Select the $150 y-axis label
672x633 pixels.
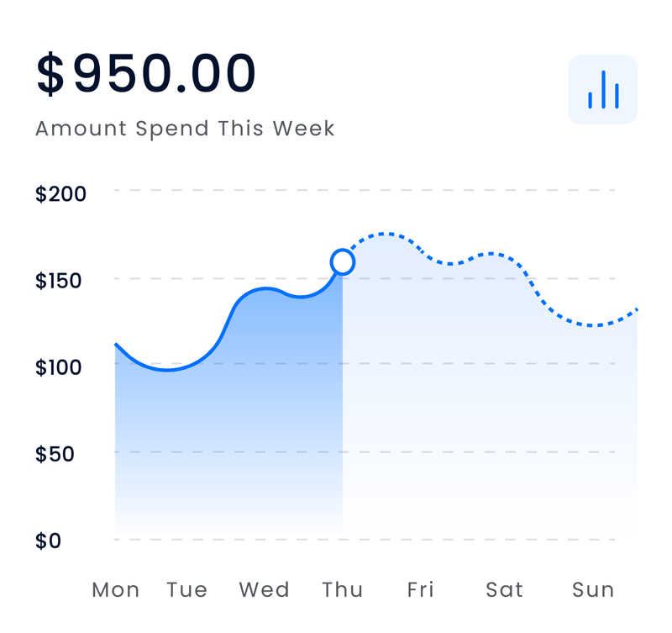[59, 281]
